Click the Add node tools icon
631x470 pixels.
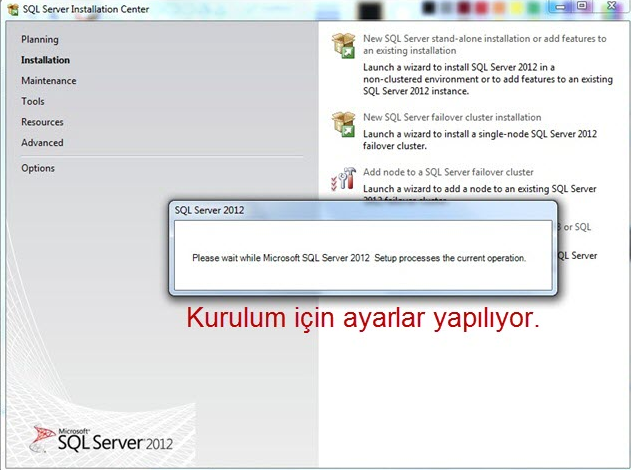(x=343, y=178)
